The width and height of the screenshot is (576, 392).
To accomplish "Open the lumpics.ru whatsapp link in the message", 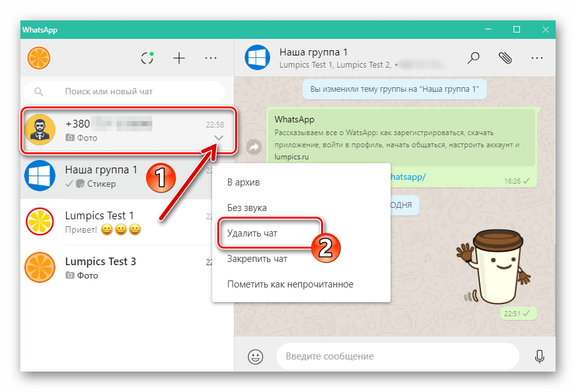I will 407,177.
